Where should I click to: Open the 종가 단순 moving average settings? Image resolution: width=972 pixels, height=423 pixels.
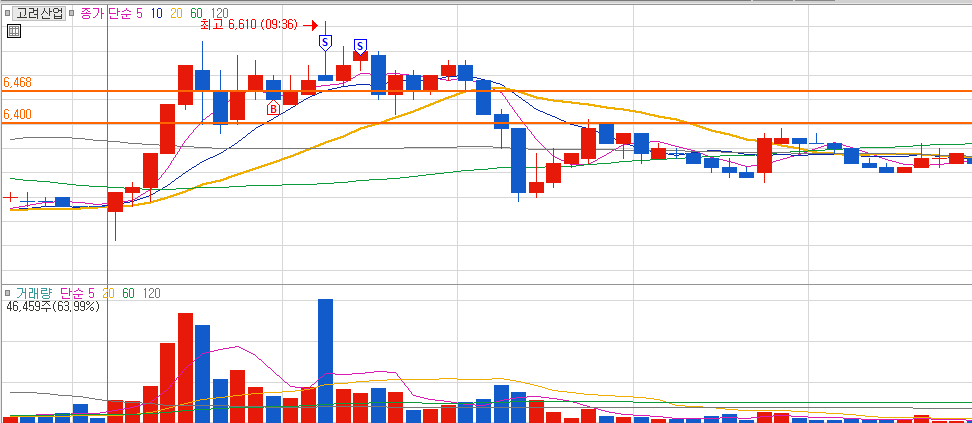(107, 14)
